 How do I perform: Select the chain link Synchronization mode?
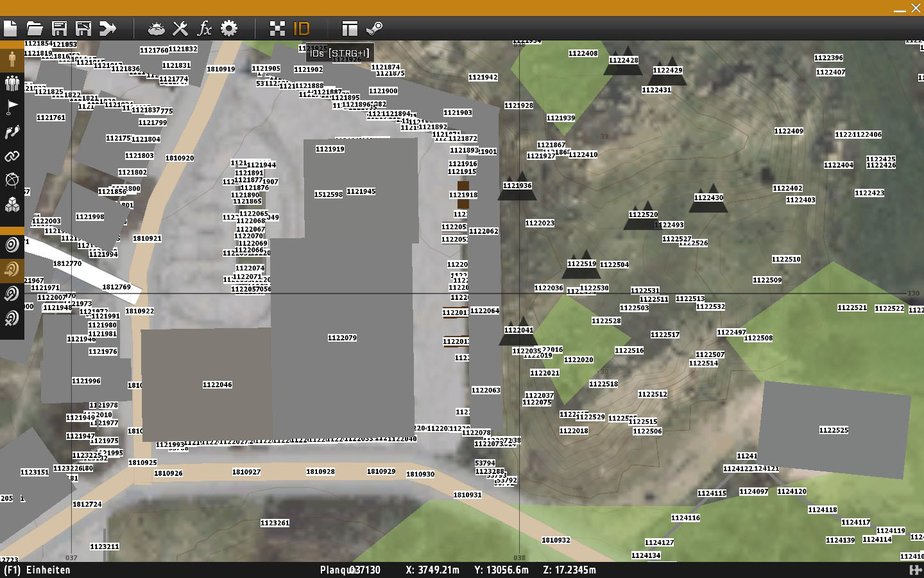tap(12, 156)
